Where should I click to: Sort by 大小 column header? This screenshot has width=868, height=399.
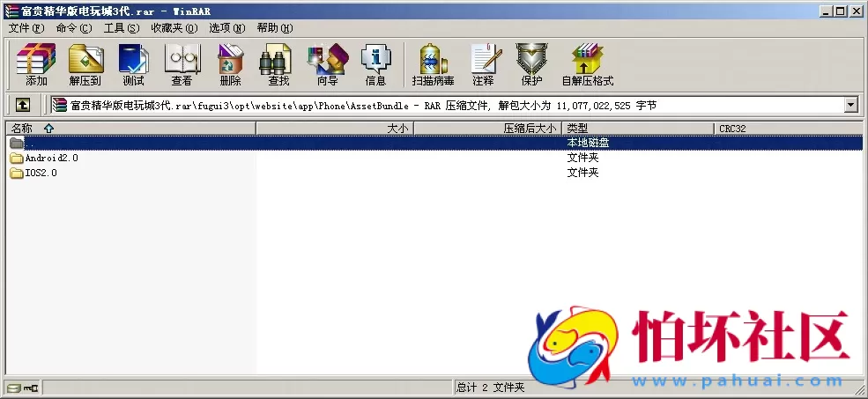(335, 129)
